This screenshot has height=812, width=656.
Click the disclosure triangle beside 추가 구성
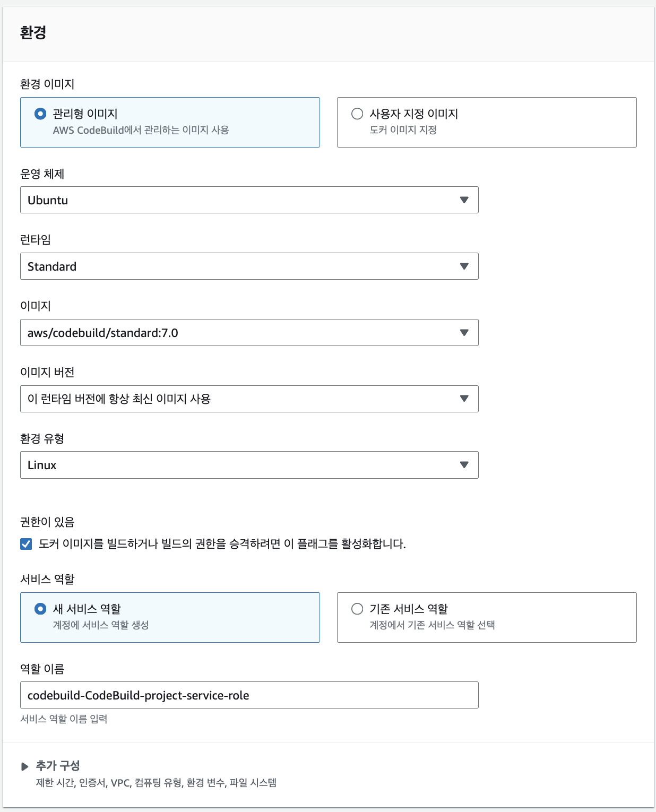click(x=24, y=766)
